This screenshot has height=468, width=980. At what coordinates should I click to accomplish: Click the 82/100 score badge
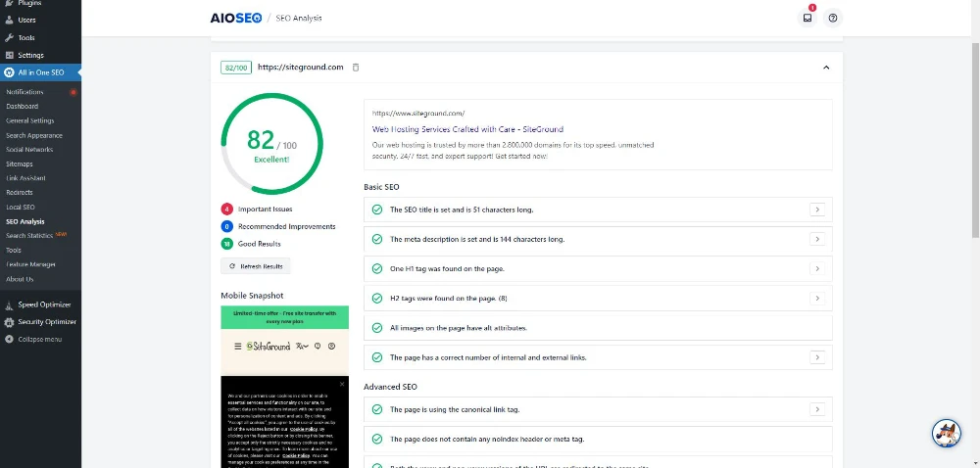(236, 68)
